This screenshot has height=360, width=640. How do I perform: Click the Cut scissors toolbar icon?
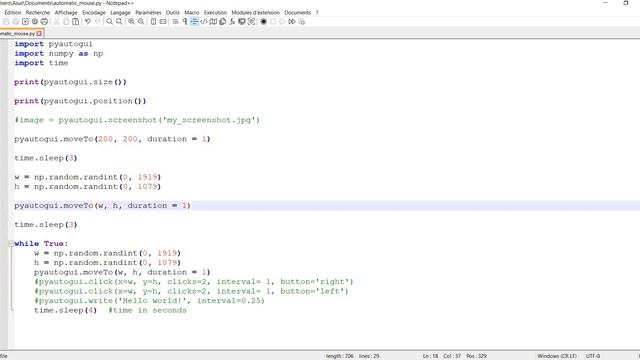click(56, 22)
